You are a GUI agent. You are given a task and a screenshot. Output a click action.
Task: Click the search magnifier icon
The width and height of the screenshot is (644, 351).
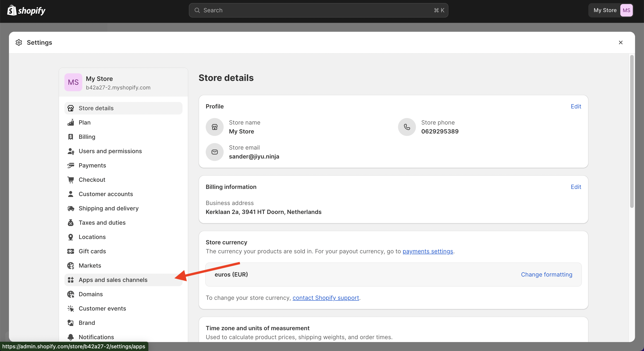tap(197, 10)
